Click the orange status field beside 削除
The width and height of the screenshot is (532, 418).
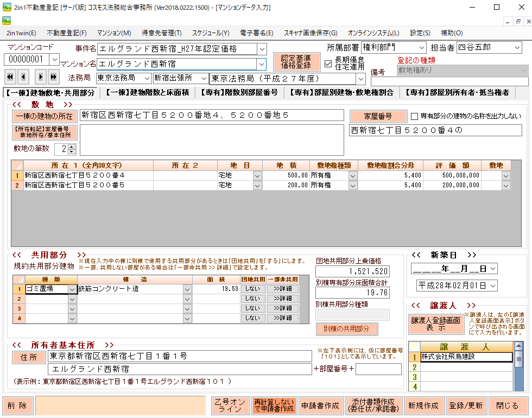[x=122, y=406]
